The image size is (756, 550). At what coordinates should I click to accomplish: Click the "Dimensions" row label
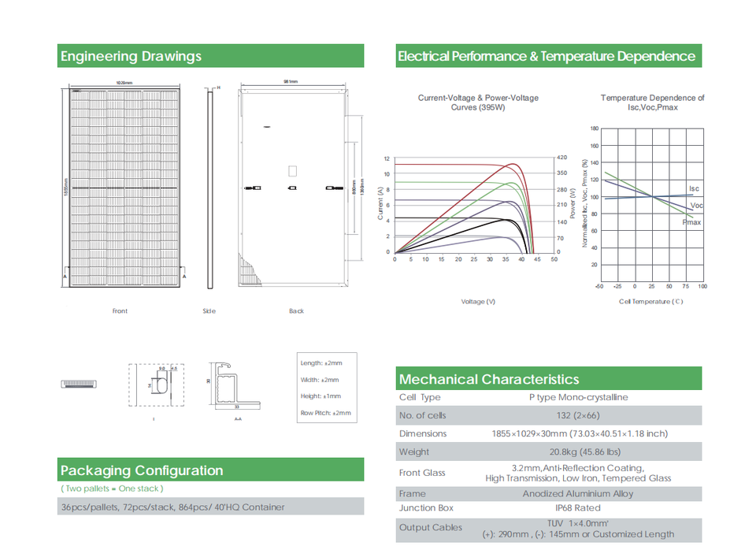click(423, 433)
